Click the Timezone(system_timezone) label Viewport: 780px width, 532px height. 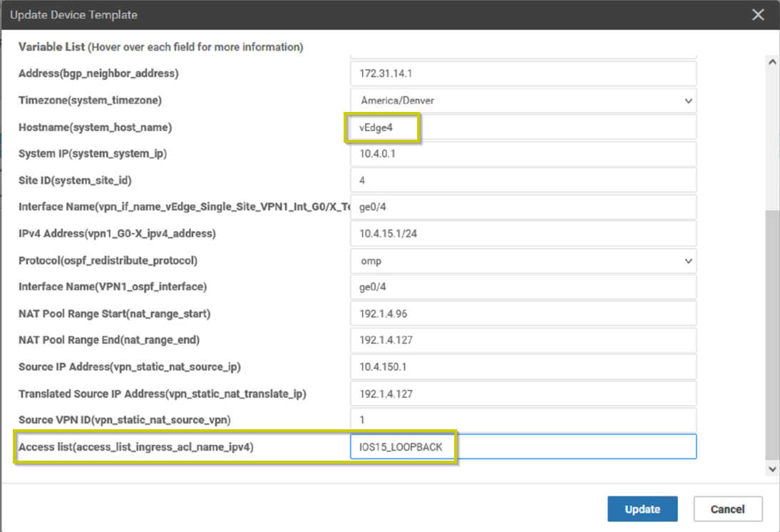click(x=90, y=101)
